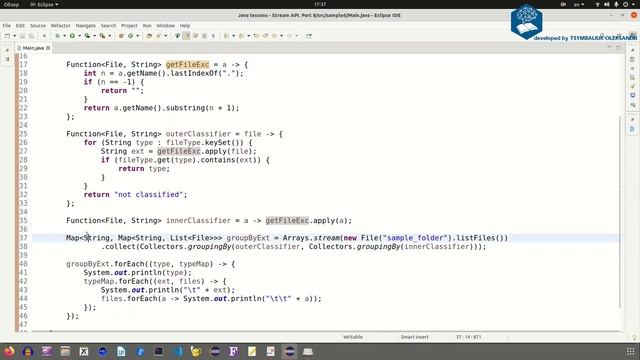
Task: Click the New file toolbar icon
Action: tap(7, 36)
